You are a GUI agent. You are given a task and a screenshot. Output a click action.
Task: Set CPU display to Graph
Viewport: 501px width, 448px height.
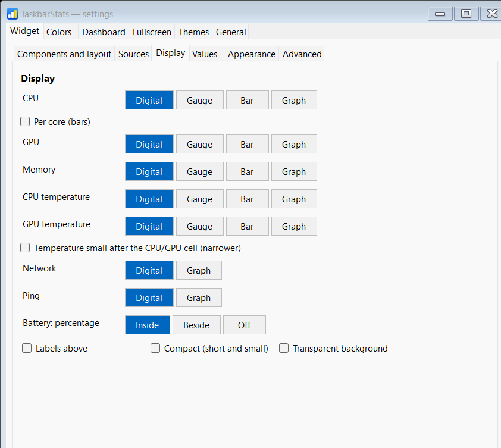tap(294, 100)
